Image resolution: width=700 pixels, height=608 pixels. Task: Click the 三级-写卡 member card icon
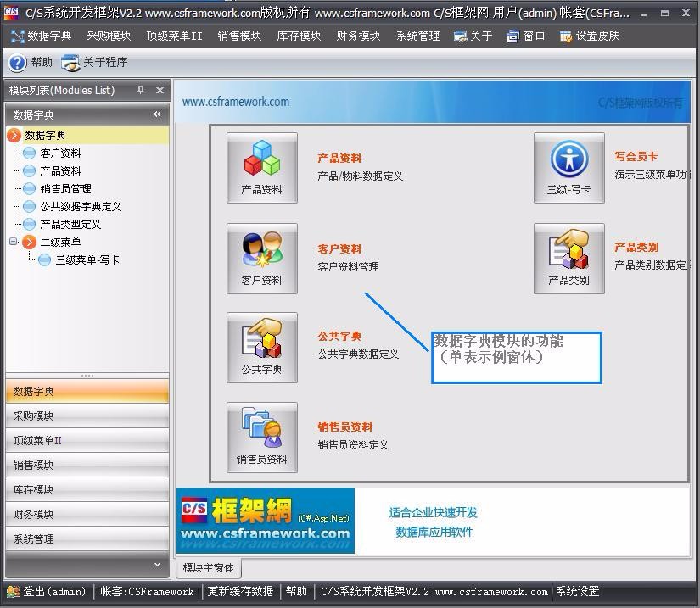coord(568,167)
